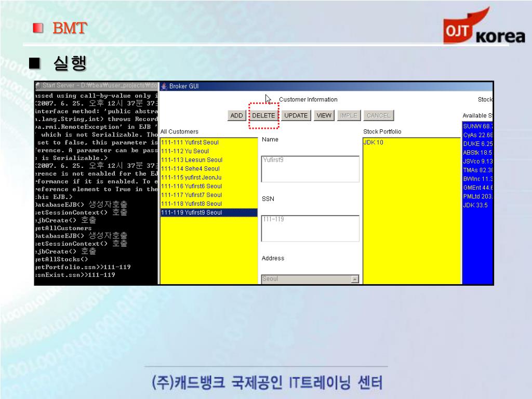Select JDK 33.5 stock

478,205
